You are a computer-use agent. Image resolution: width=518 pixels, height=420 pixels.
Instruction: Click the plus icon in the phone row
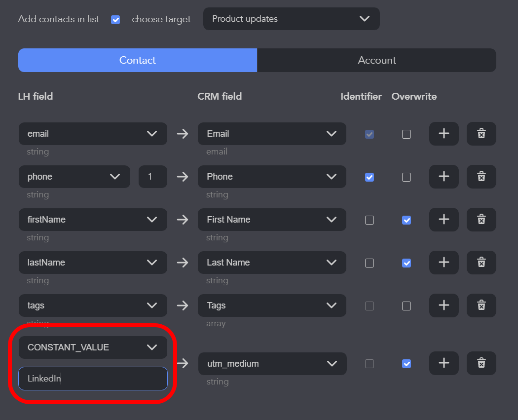(x=444, y=177)
